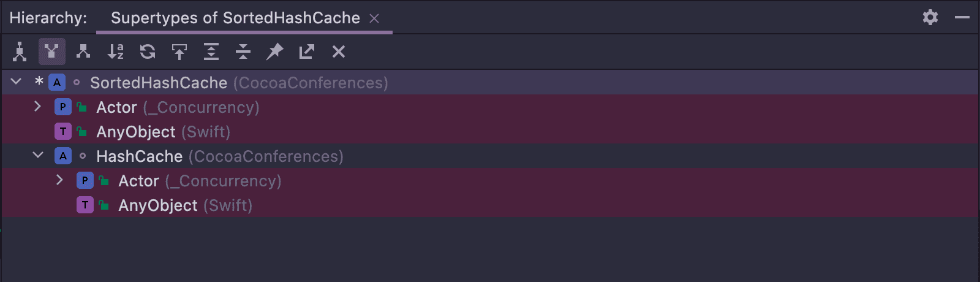The image size is (980, 282).
Task: Toggle the Sort Alphabetically button
Action: tap(115, 51)
